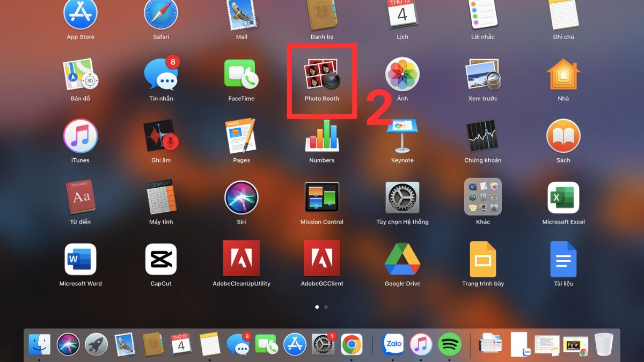Launch FaceTime from the Launchpad grid

coord(241,74)
